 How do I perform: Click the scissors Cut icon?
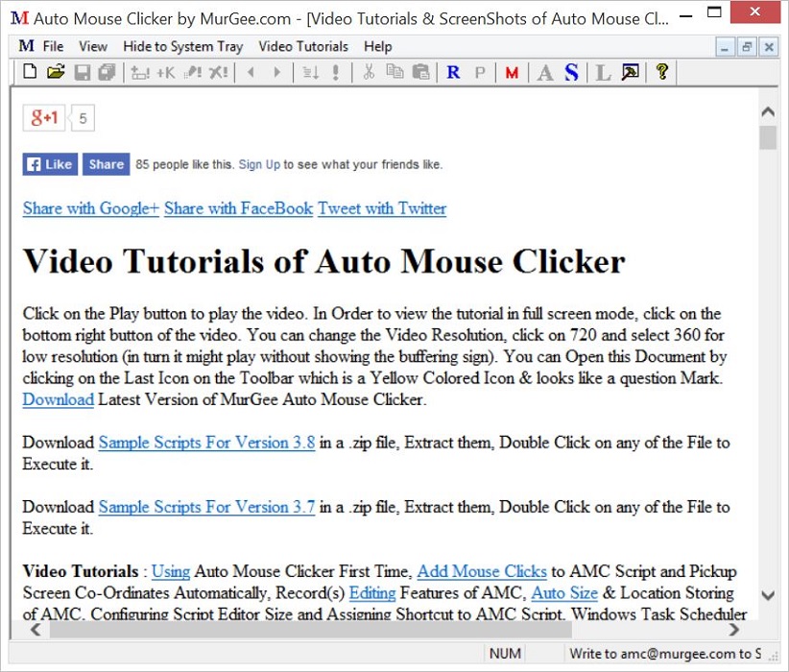click(369, 73)
